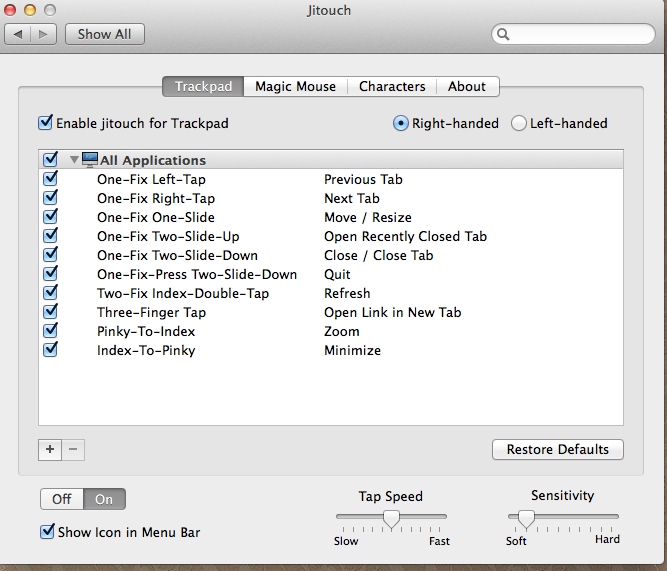
Task: Select the One-Fix Two-Slide-Down gesture name
Action: coord(177,255)
